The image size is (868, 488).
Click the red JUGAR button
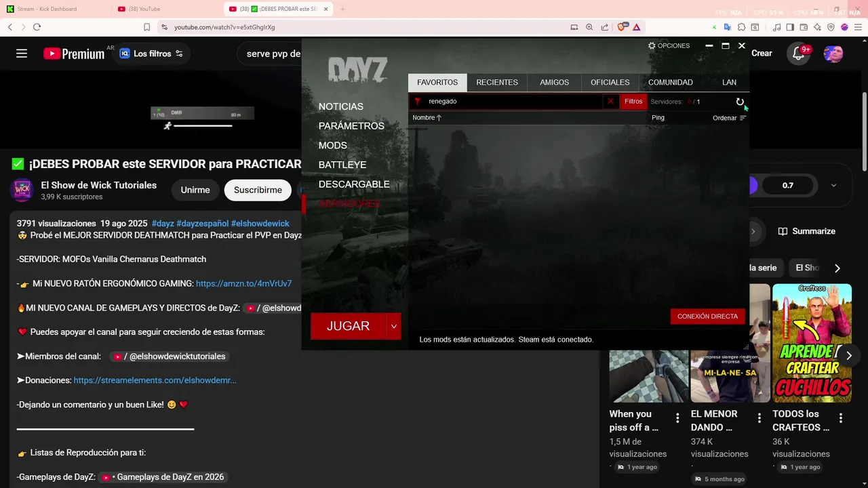click(348, 326)
